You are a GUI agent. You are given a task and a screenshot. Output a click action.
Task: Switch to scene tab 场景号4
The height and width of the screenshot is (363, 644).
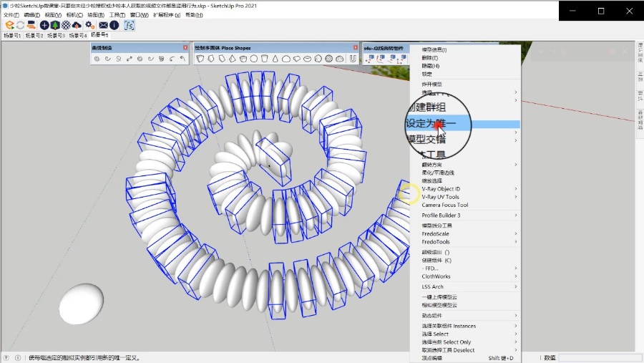pos(77,36)
